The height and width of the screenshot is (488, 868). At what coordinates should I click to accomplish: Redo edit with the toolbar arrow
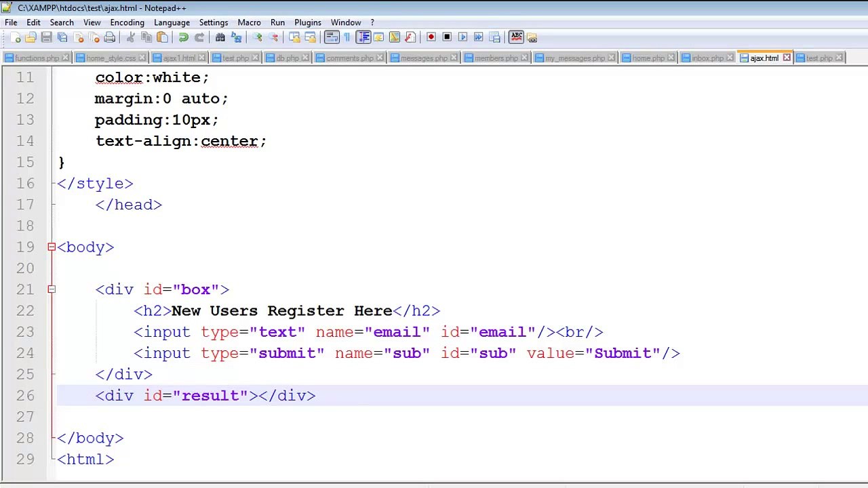pos(199,37)
